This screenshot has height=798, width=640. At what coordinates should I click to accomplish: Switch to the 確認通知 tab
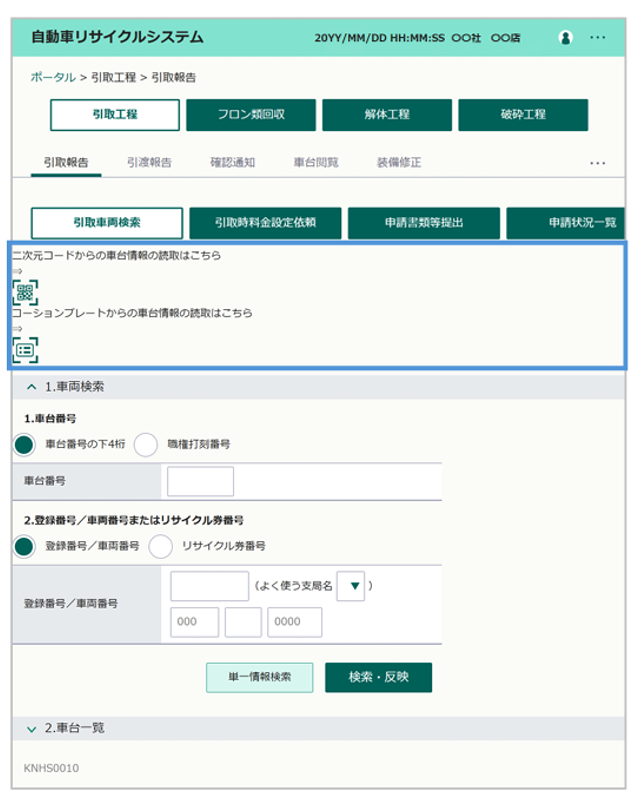click(232, 162)
